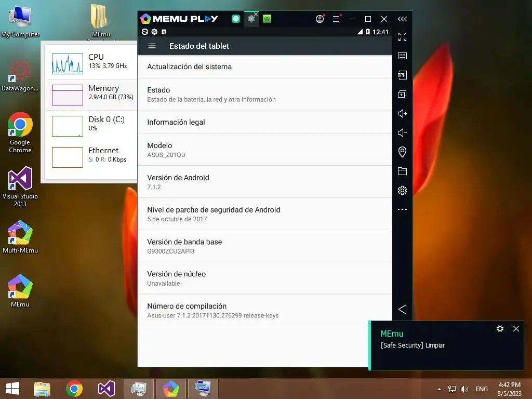532x399 pixels.
Task: Select the CPU performance graph
Action: coord(67,64)
